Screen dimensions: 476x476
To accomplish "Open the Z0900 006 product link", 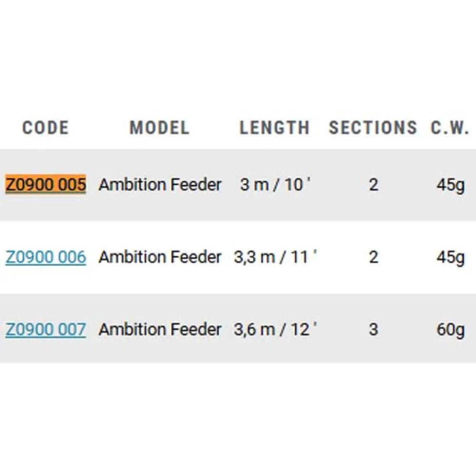I will click(46, 257).
